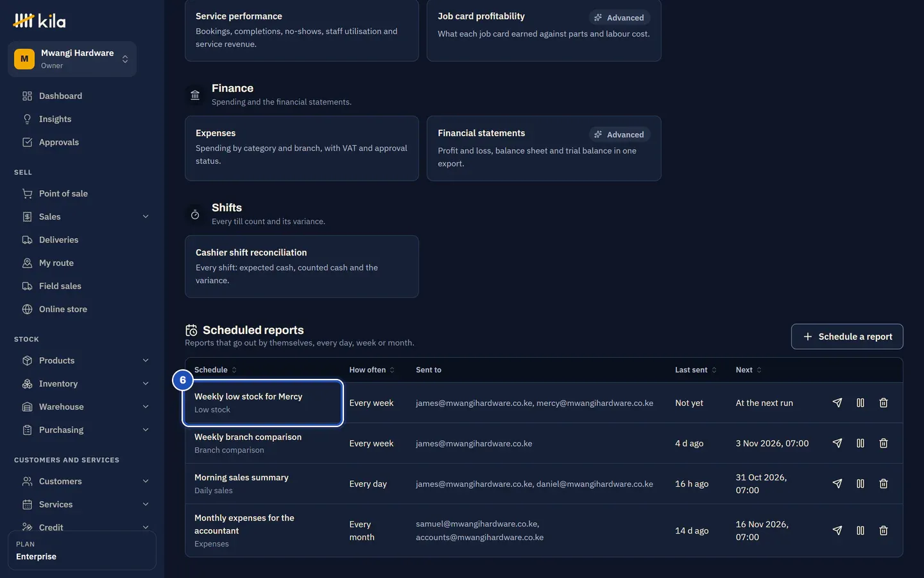
Task: Open the Financial statements report card
Action: pos(544,148)
